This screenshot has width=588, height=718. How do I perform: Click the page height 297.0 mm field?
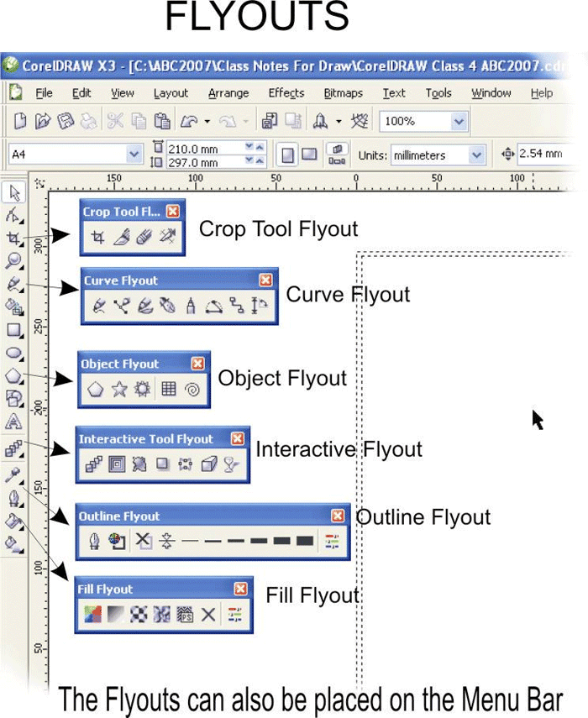point(206,162)
